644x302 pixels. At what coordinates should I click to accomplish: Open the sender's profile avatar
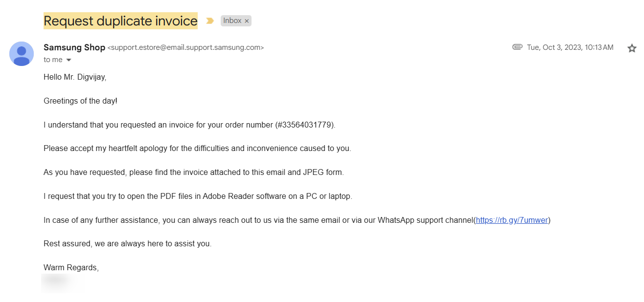coord(22,54)
